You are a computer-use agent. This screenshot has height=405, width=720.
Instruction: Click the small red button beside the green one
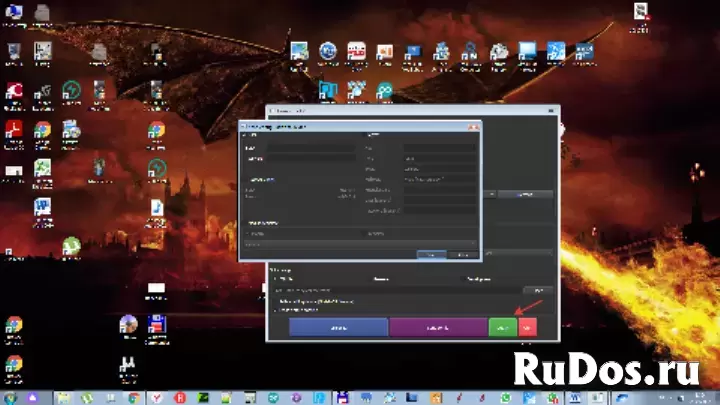(x=527, y=327)
